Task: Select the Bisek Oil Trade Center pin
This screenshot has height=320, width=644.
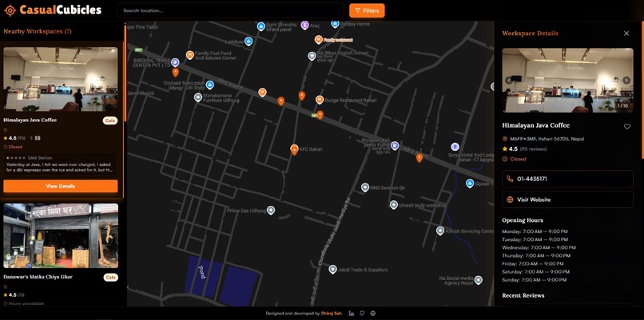Action: coord(175,63)
